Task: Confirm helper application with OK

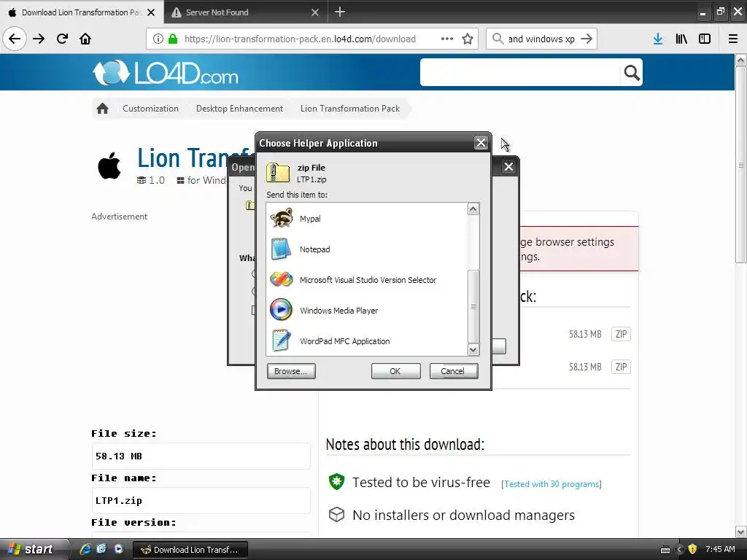Action: click(x=395, y=371)
